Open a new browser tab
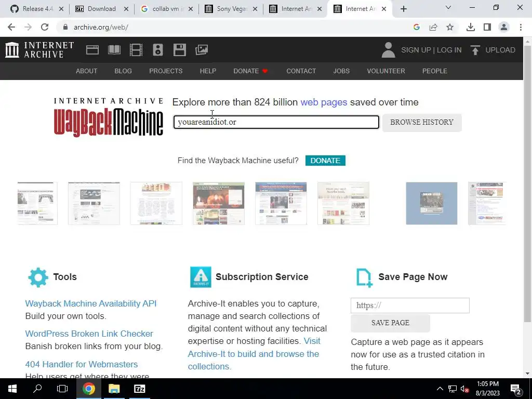The width and height of the screenshot is (532, 399). [x=403, y=9]
